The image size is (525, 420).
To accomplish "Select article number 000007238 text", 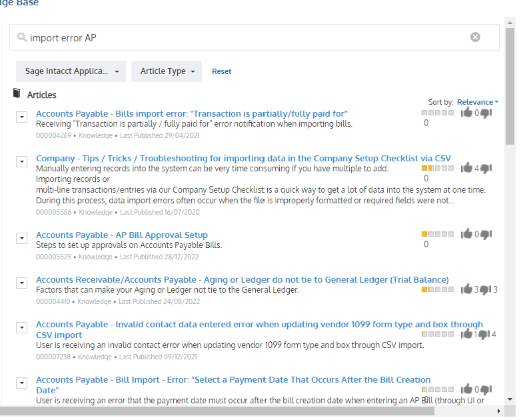I will click(x=53, y=357).
